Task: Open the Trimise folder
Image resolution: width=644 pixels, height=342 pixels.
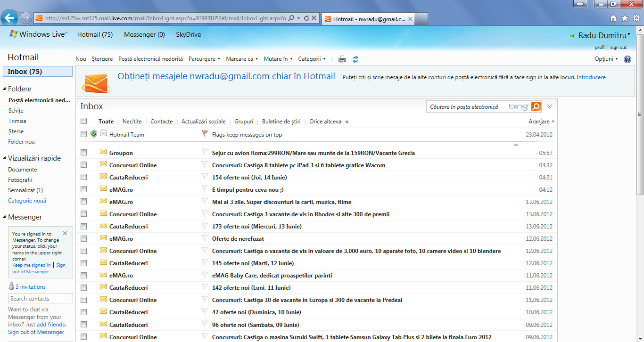Action: point(17,121)
